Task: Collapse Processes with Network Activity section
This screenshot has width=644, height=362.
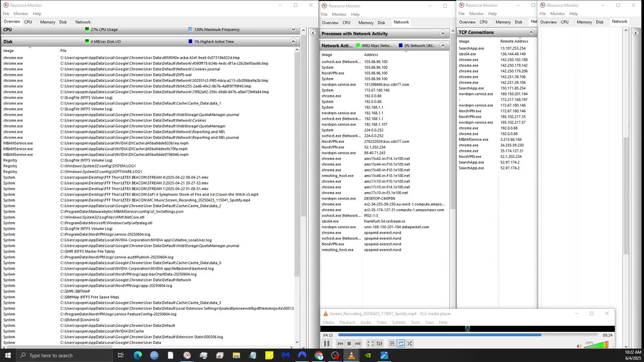Action: pos(443,34)
